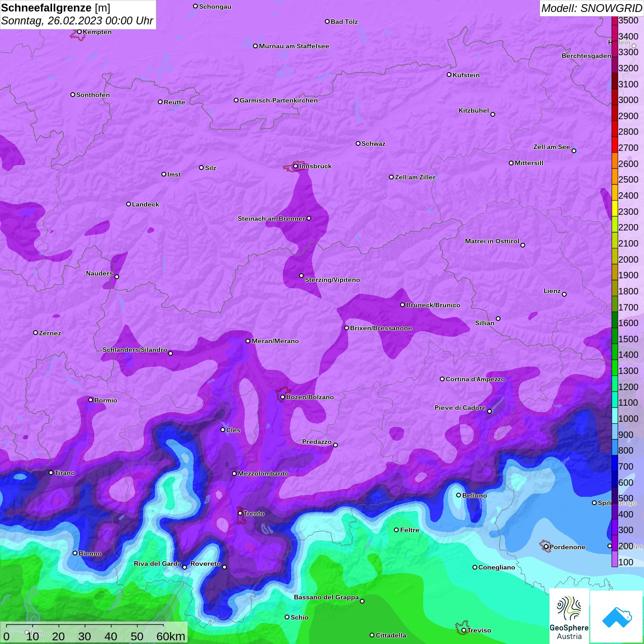644x644 pixels.
Task: Click the Conegliano marker dot
Action: tap(475, 567)
